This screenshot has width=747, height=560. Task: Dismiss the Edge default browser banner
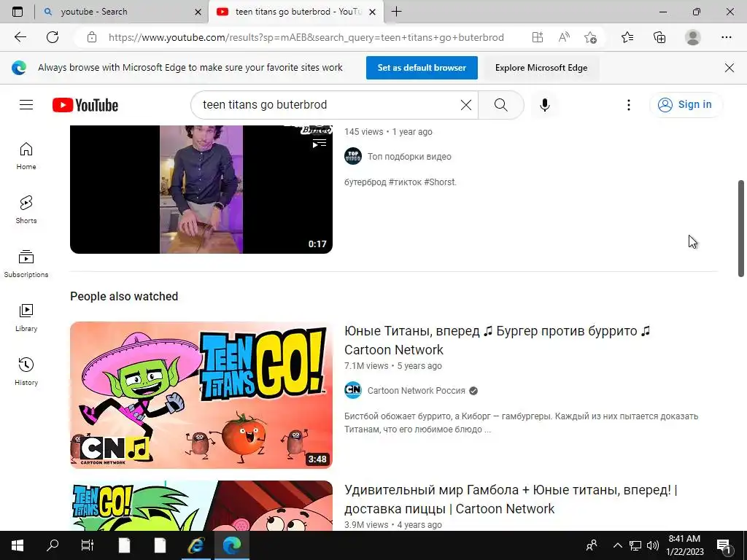[x=729, y=68]
